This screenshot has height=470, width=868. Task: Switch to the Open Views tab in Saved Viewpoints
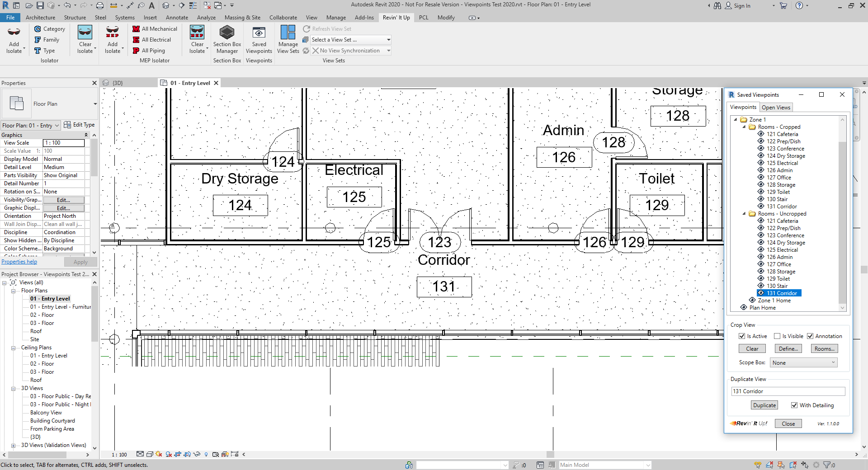pyautogui.click(x=776, y=108)
